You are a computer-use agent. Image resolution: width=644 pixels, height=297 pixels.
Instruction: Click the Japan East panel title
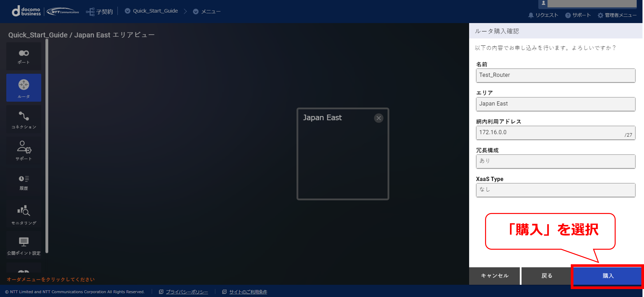[x=322, y=117]
